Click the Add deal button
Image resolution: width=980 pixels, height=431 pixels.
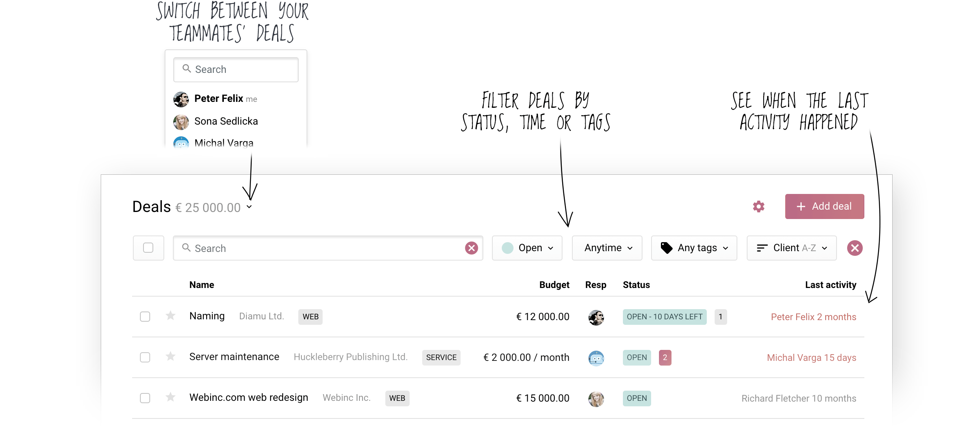(x=824, y=206)
